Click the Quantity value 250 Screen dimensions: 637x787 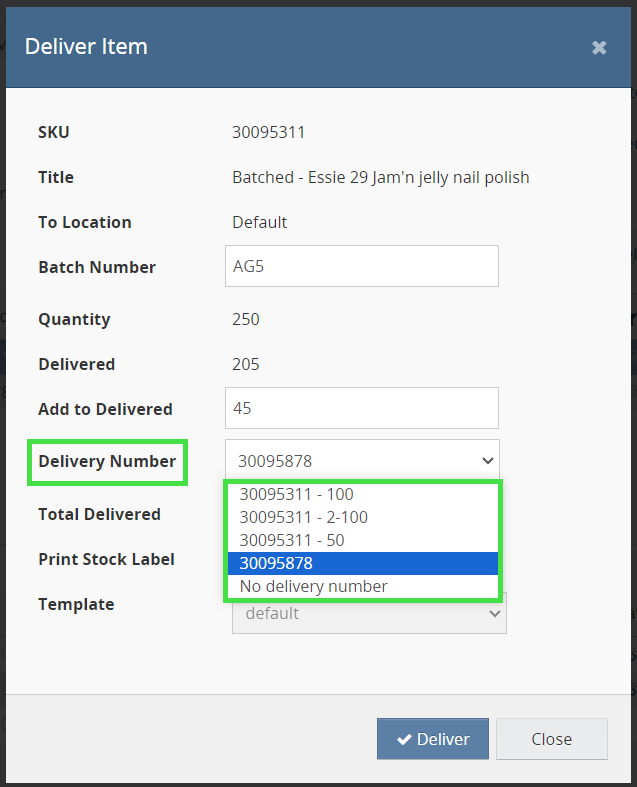(x=246, y=319)
